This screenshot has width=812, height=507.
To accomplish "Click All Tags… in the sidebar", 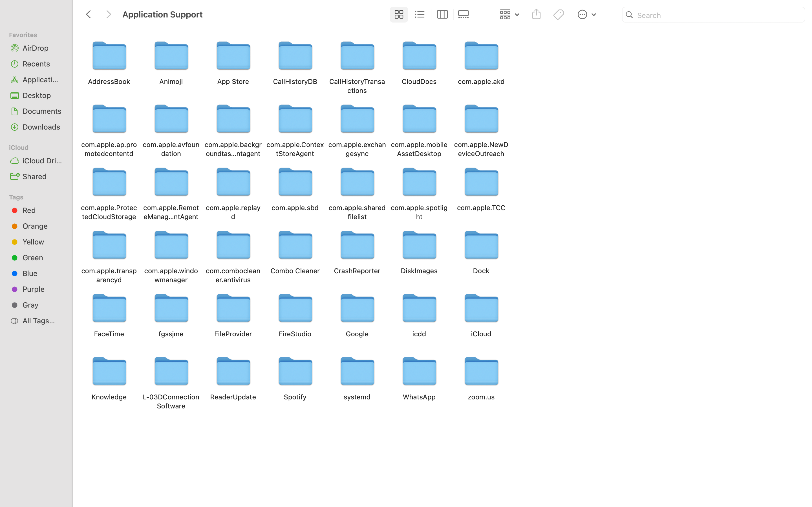I will click(x=39, y=321).
